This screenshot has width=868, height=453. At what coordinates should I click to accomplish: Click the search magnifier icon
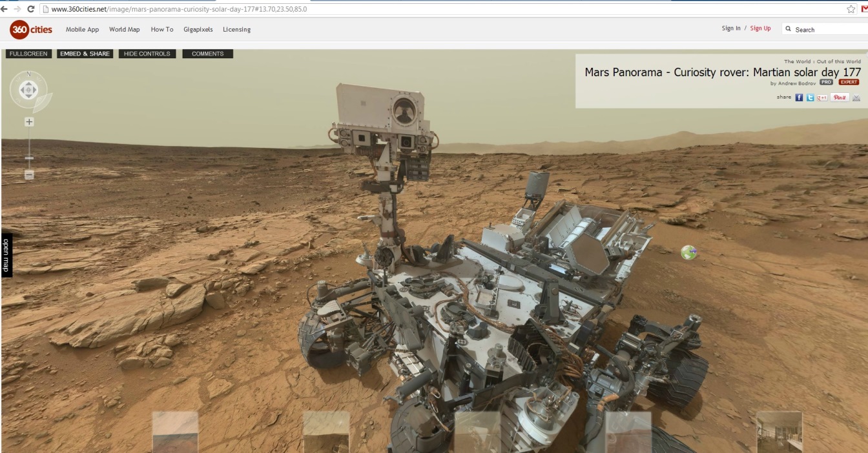(x=789, y=29)
